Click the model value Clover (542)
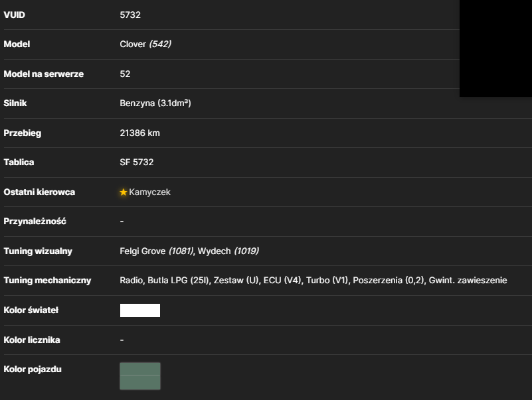The width and height of the screenshot is (532, 400). [x=145, y=44]
